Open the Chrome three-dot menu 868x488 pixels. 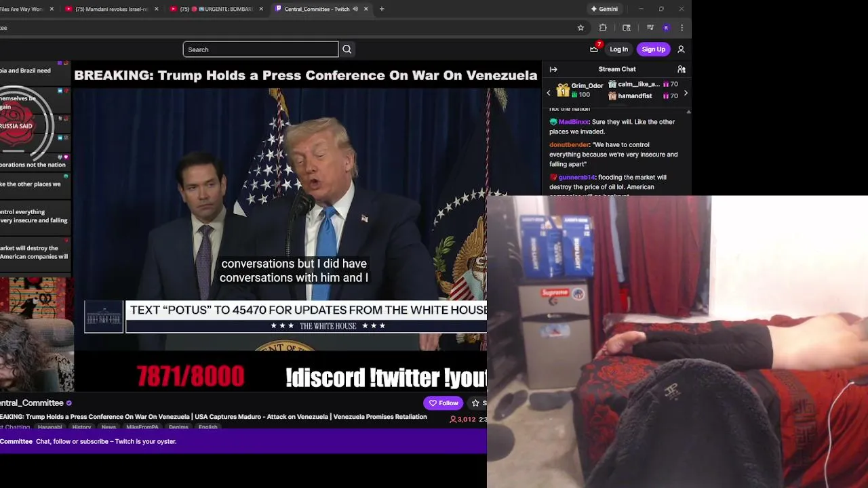click(x=682, y=28)
